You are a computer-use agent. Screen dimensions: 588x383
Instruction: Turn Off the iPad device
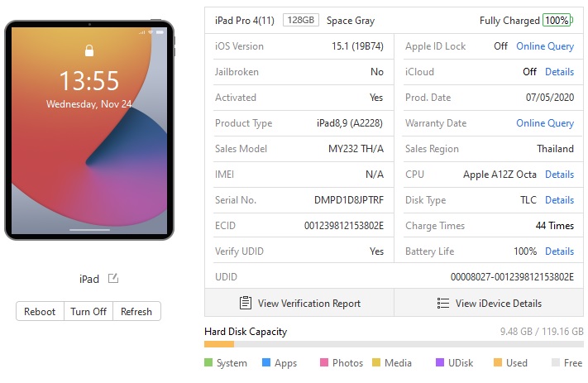click(x=88, y=311)
